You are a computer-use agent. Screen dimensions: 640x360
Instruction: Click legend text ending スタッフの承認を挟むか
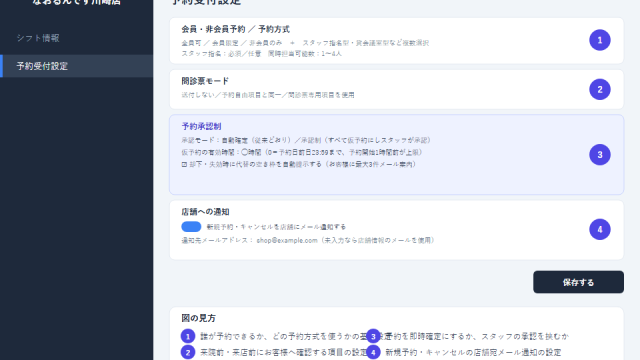coord(477,336)
